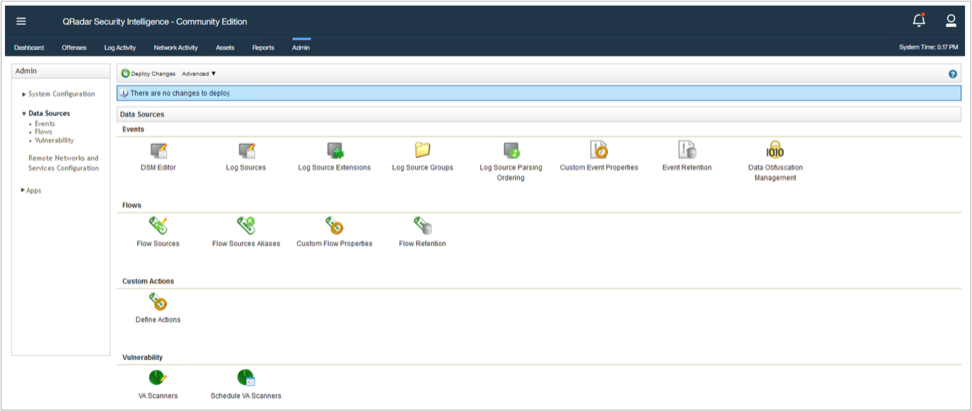Click the help question mark icon
This screenshot has width=972, height=411.
click(953, 74)
